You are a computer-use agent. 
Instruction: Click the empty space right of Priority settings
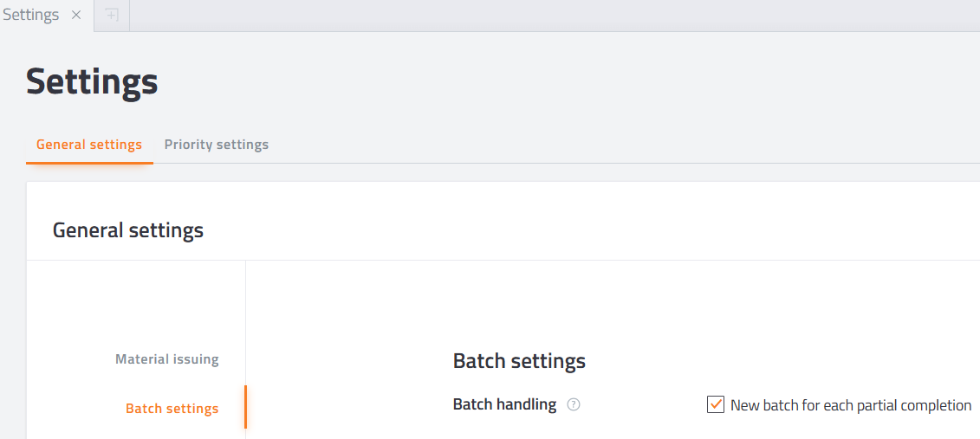tap(625, 145)
